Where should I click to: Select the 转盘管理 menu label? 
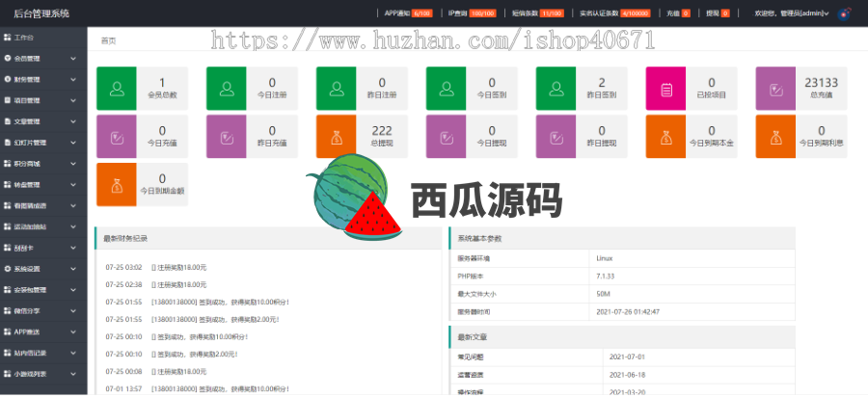click(27, 184)
